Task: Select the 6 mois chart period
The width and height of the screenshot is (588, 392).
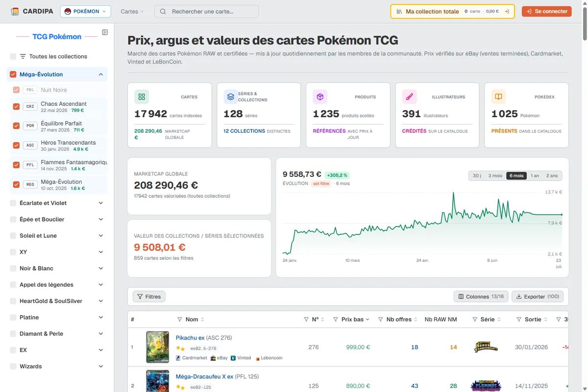Action: 516,176
